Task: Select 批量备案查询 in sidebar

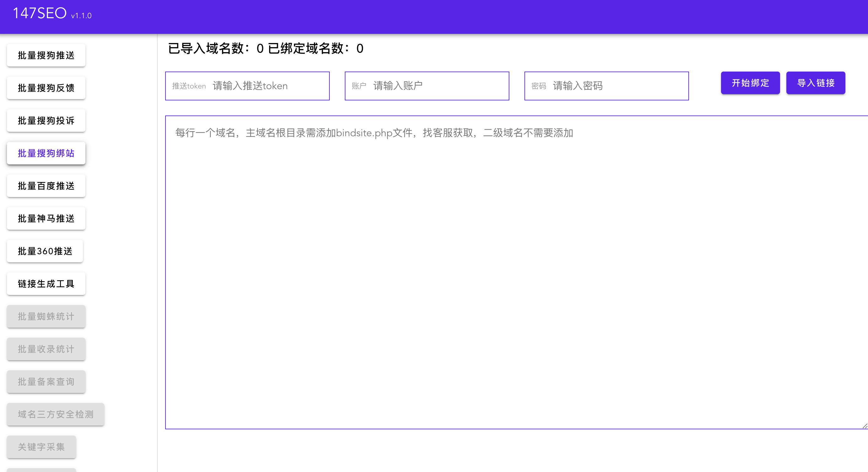Action: tap(46, 381)
